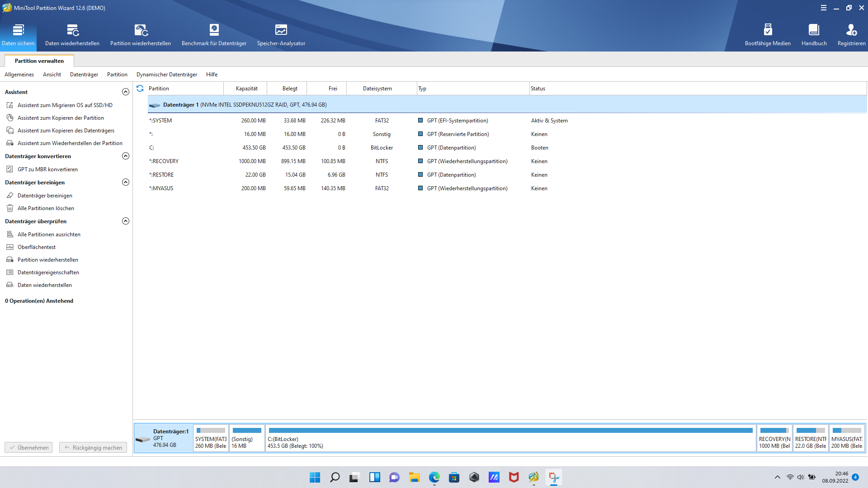Collapse the Assistent section
The image size is (868, 488).
[126, 92]
